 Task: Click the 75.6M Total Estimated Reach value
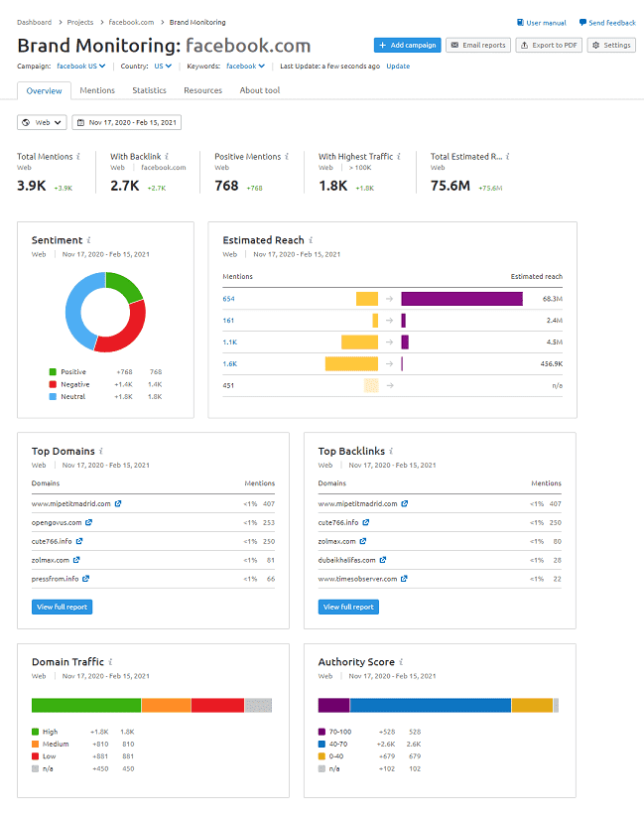point(451,186)
